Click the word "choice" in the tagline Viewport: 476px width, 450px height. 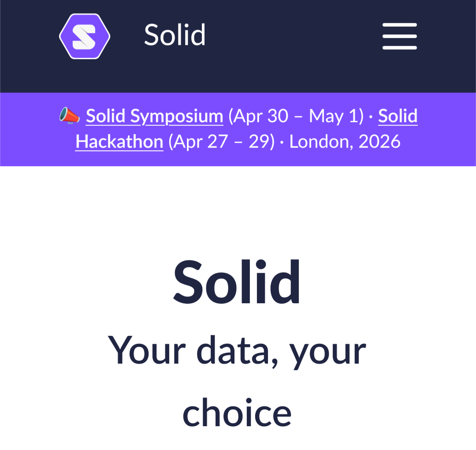(237, 413)
